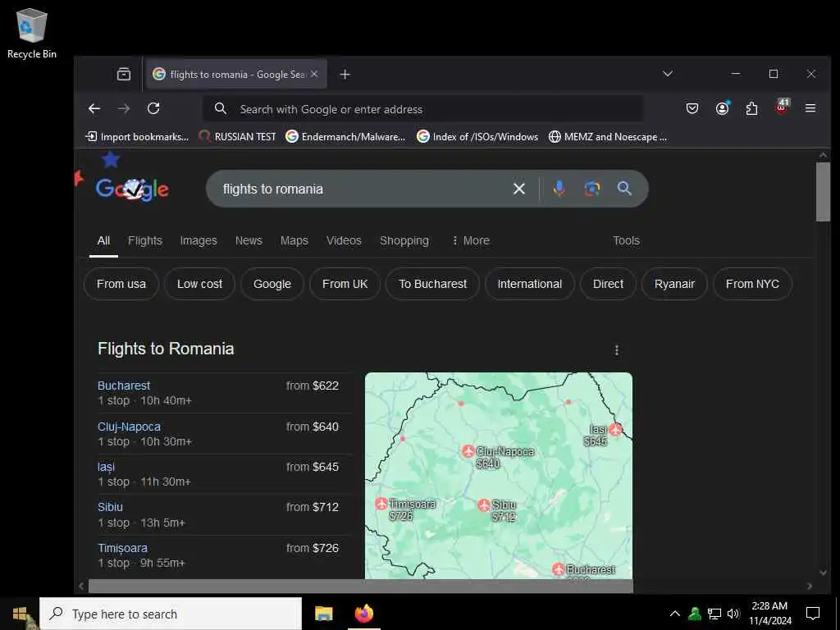Apply the Direct filter chip
Image resolution: width=840 pixels, height=630 pixels.
[x=608, y=284]
